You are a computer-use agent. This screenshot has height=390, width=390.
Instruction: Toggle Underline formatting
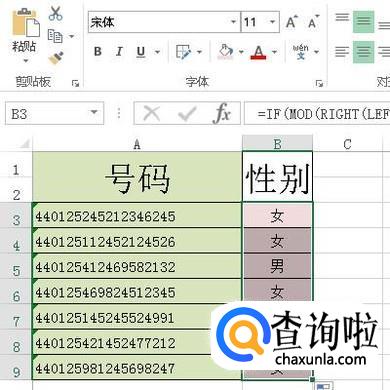point(141,52)
